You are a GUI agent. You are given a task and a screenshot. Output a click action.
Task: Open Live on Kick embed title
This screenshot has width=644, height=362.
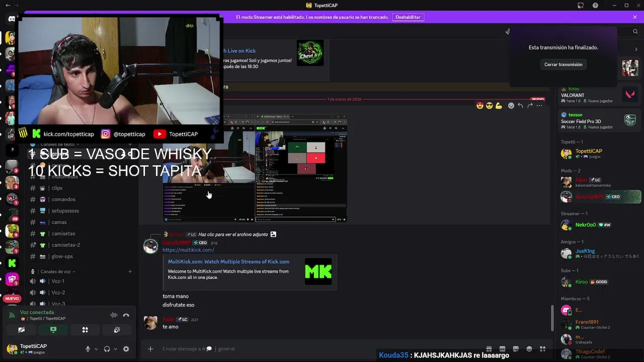pos(239,51)
